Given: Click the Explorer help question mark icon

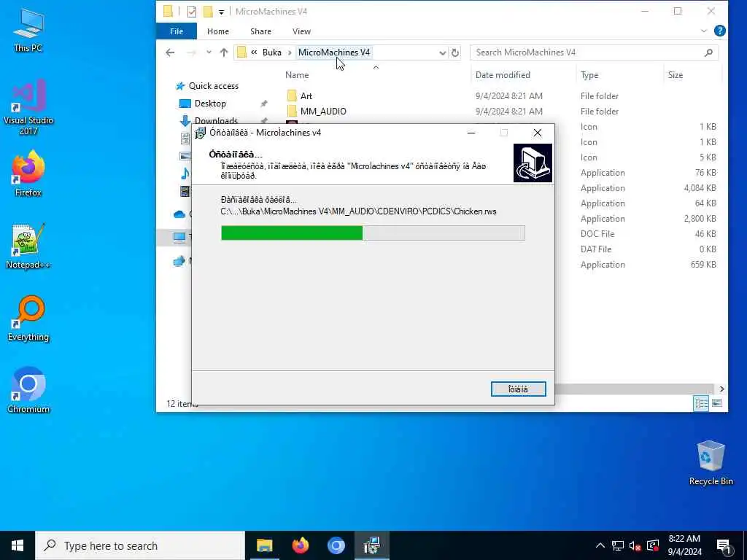Looking at the screenshot, I should click(x=720, y=31).
